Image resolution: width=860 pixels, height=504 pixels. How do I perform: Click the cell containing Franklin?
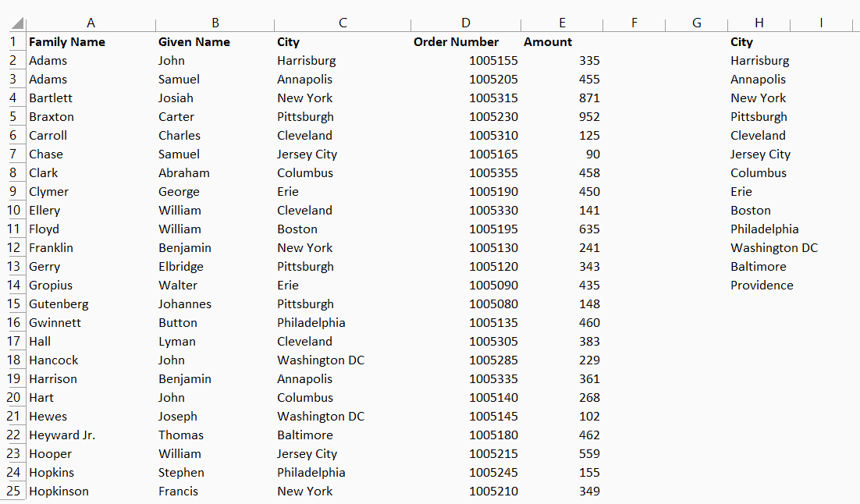[x=51, y=247]
